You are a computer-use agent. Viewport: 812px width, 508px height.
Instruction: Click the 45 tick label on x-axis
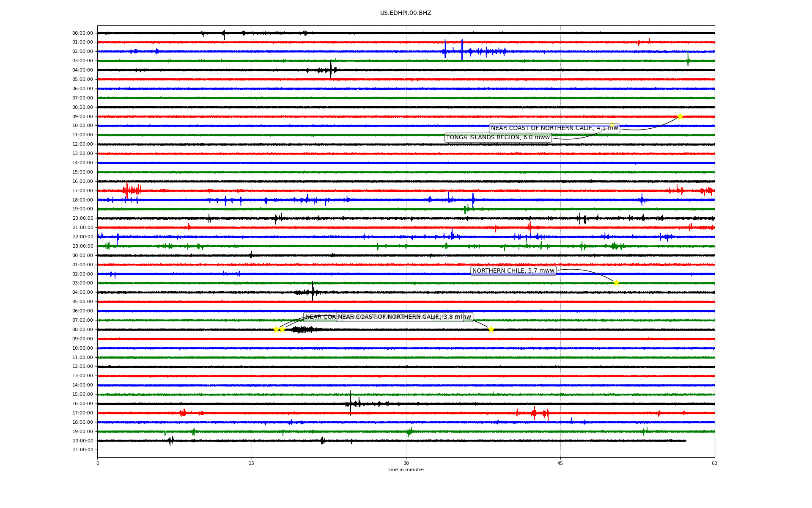pos(560,463)
